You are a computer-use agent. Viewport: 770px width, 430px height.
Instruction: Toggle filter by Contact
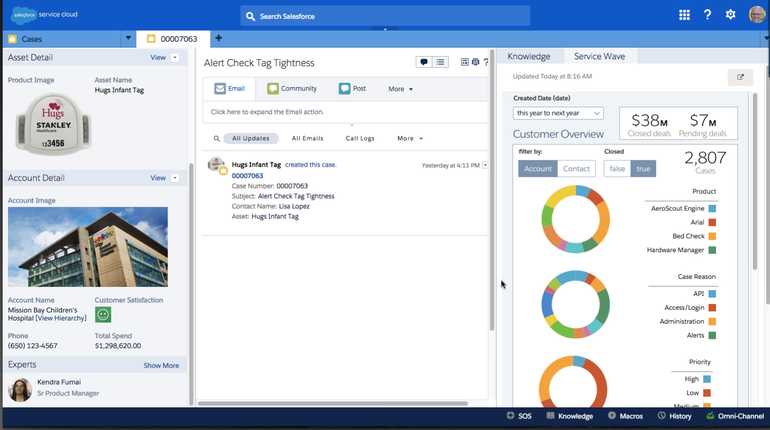tap(576, 169)
